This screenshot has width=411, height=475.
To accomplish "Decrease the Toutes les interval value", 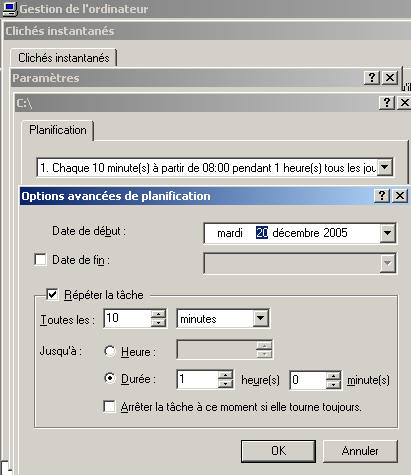I will click(x=158, y=323).
